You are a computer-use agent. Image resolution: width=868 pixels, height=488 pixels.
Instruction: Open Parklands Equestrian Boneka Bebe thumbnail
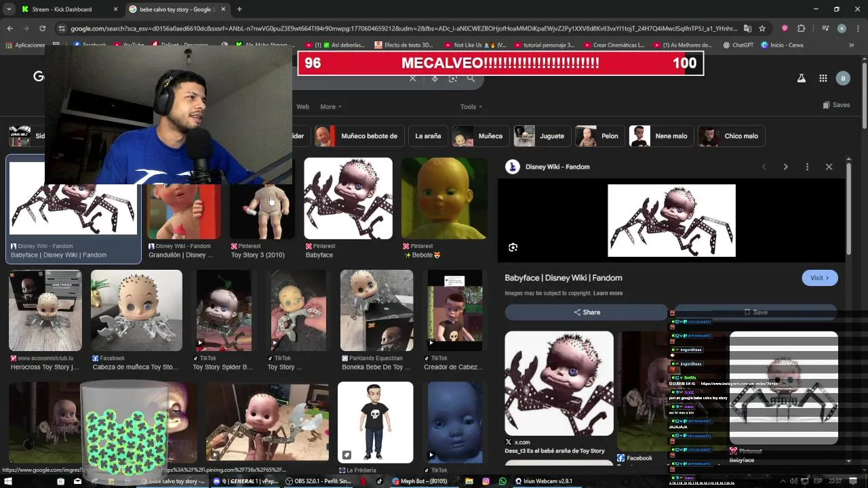click(x=376, y=310)
